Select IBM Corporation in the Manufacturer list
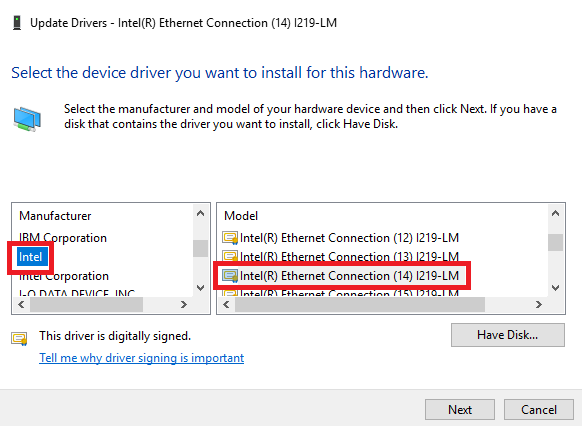The image size is (582, 426). pos(63,237)
